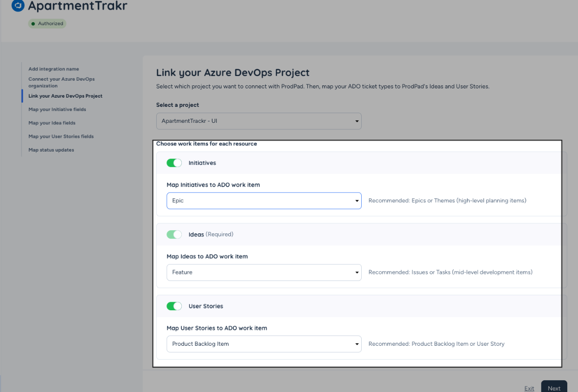This screenshot has width=578, height=392.
Task: Open the Product Backlog Item dropdown
Action: [x=264, y=344]
